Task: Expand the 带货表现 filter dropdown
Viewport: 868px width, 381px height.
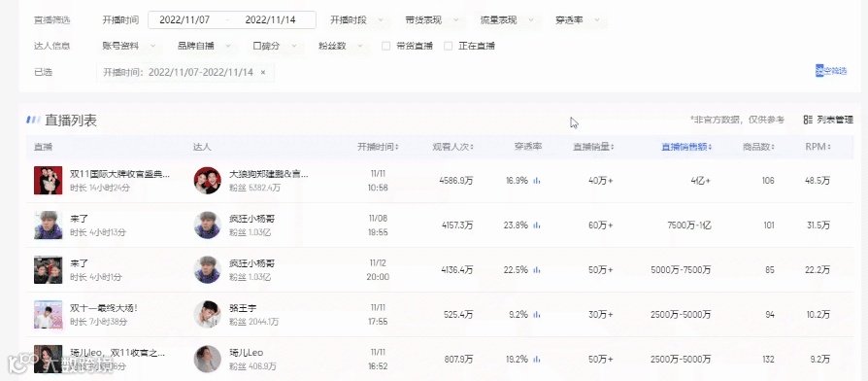Action: pyautogui.click(x=432, y=20)
